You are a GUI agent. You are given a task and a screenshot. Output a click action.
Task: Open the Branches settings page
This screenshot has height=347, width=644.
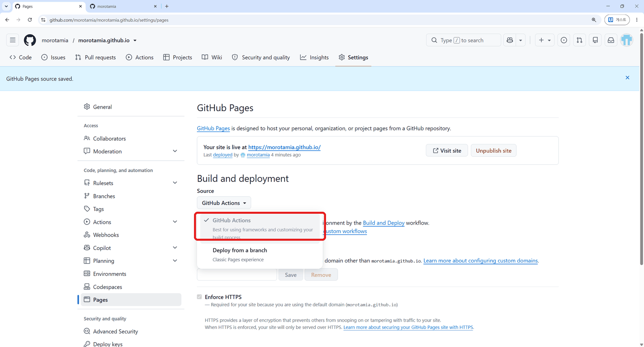tap(131, 196)
